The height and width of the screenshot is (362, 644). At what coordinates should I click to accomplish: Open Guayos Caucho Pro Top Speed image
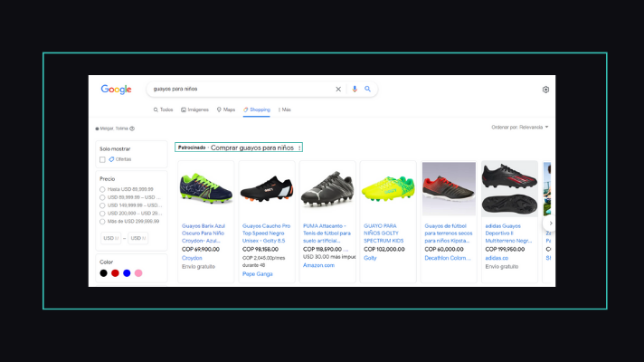pos(267,189)
